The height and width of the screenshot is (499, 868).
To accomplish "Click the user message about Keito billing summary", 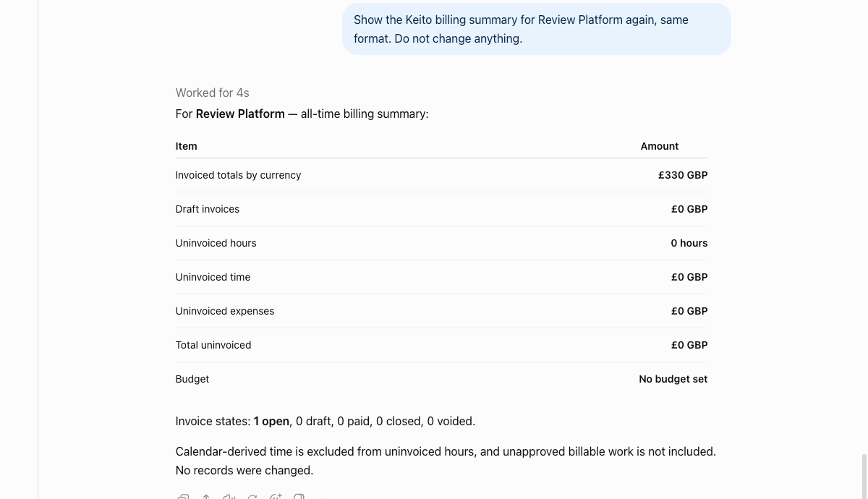I will point(537,29).
